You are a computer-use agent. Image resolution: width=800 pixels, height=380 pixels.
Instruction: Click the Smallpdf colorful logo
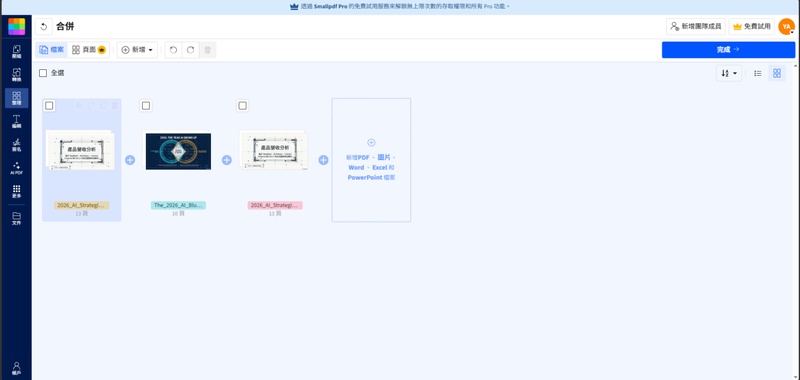(16, 27)
